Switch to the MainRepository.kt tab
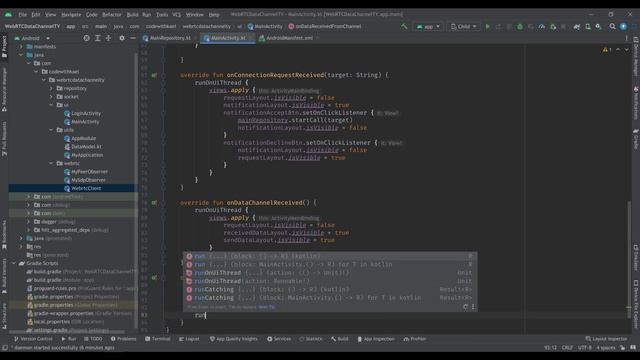 coord(167,38)
